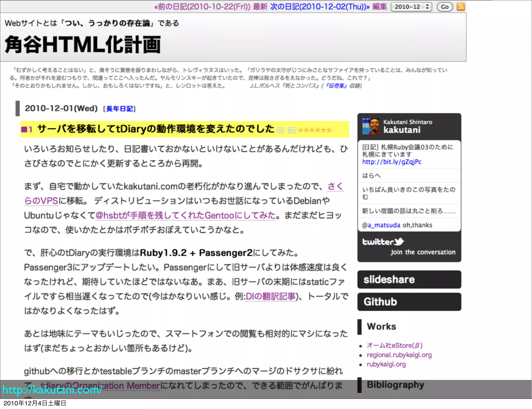Open the 2010-12 month selector dropdown

click(411, 7)
